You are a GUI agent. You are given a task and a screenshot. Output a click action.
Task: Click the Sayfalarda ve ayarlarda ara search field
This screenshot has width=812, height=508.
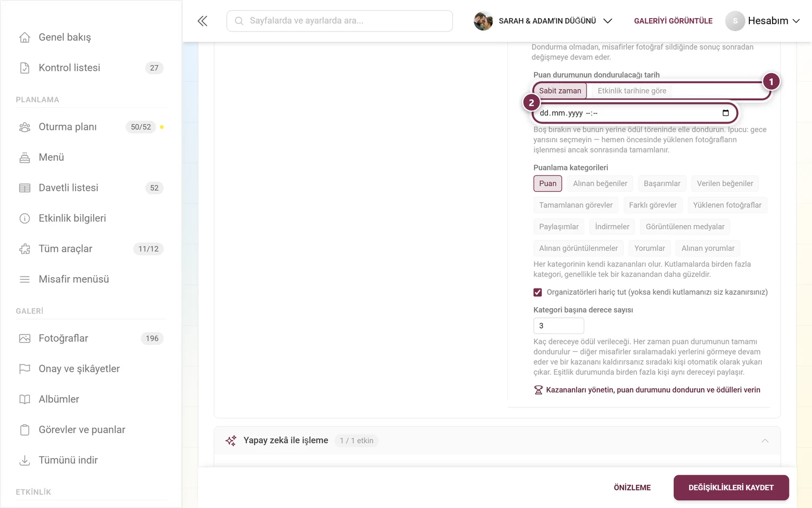(339, 21)
